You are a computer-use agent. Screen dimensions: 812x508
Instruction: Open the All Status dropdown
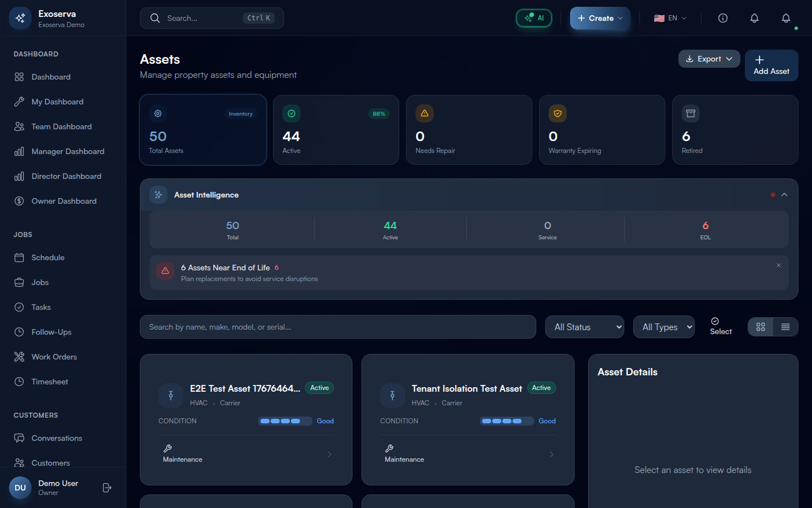(585, 327)
